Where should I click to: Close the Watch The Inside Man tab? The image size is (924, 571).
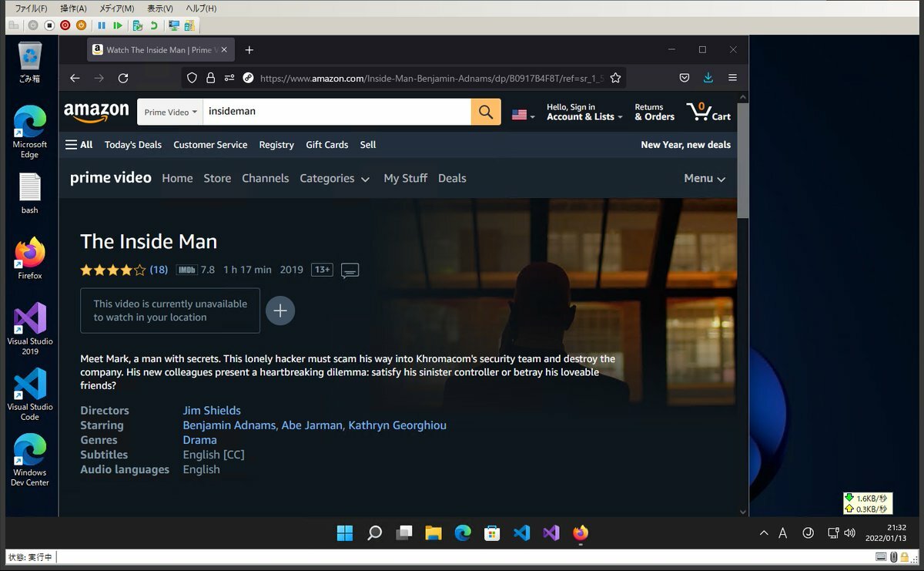click(224, 50)
